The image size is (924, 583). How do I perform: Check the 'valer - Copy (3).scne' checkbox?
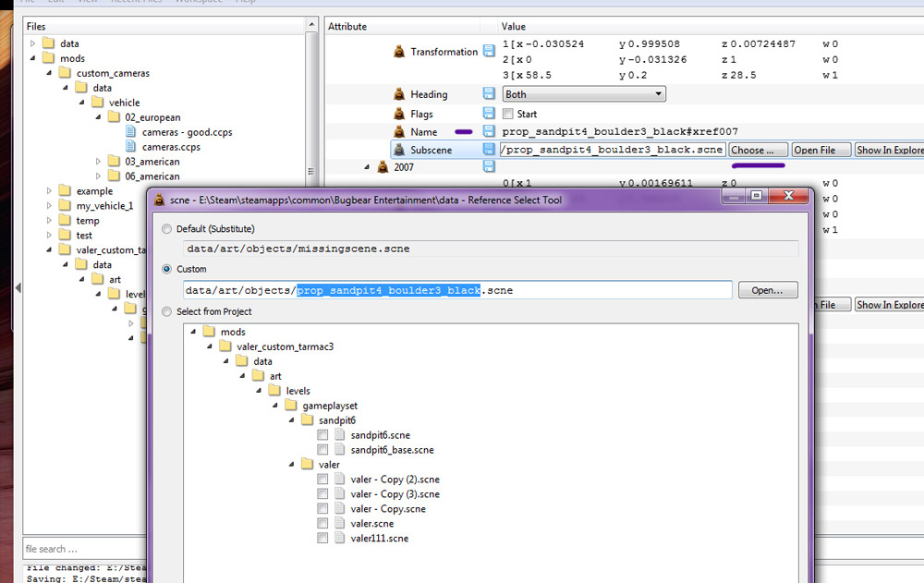(322, 493)
